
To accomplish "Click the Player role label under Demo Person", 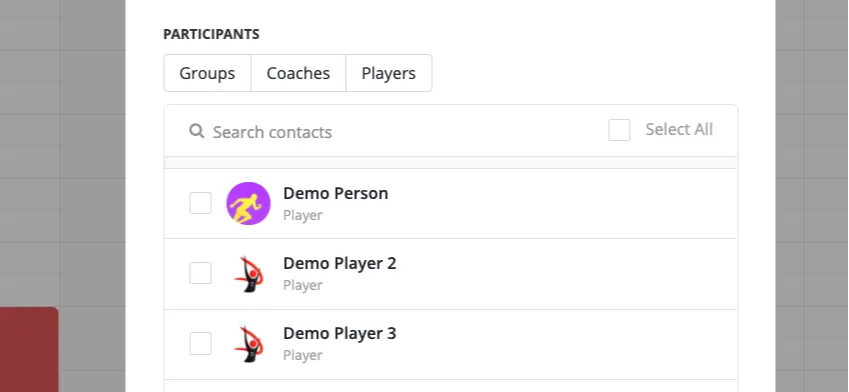I will tap(303, 215).
